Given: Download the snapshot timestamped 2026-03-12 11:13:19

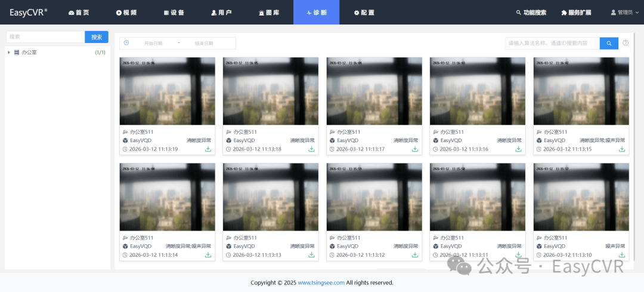Looking at the screenshot, I should (208, 149).
